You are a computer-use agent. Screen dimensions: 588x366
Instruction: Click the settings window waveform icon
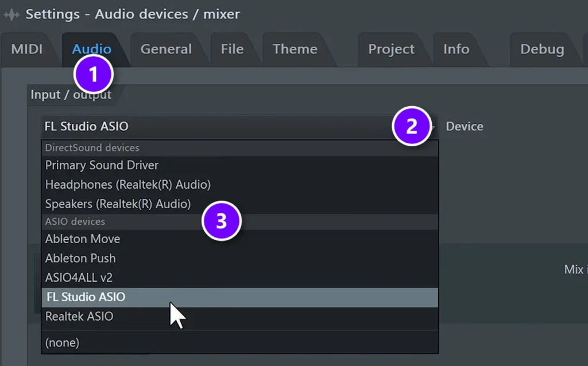11,14
